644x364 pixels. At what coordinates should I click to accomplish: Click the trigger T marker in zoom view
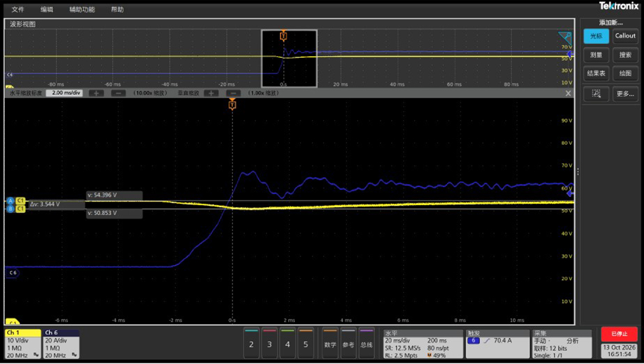pyautogui.click(x=232, y=105)
